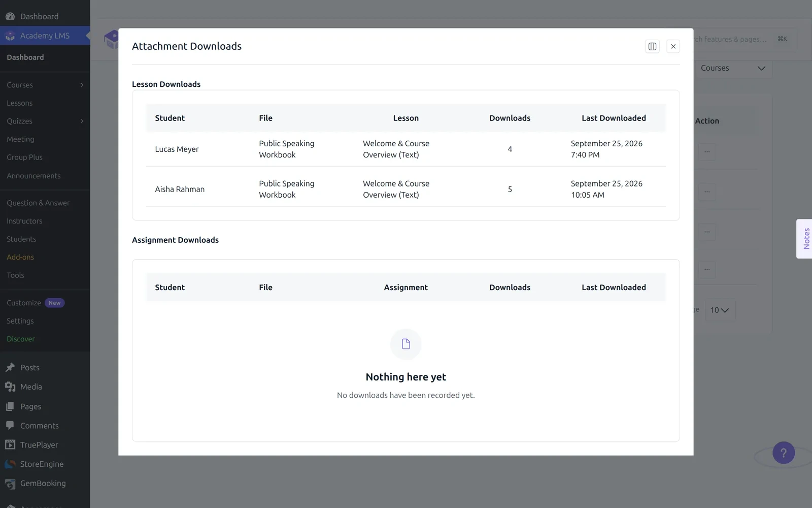Close the Attachment Downloads modal
Screen dimensions: 812x508
673,46
